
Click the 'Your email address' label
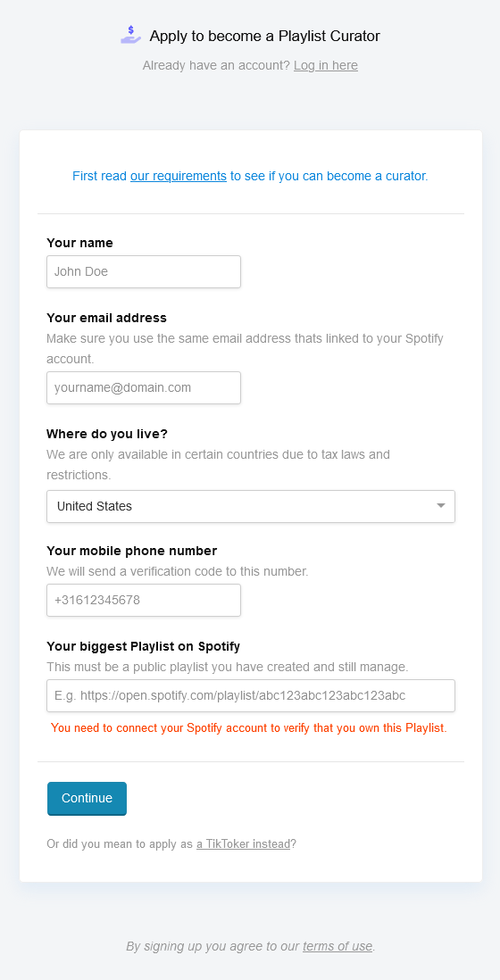107,318
